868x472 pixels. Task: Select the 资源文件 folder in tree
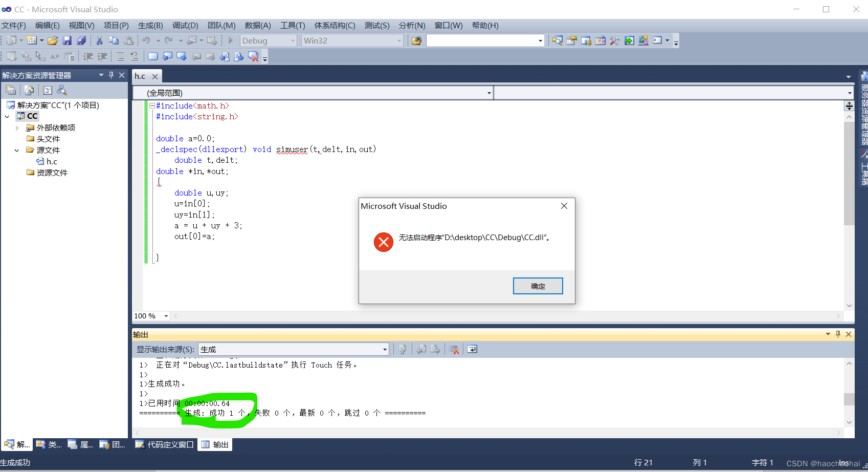pyautogui.click(x=47, y=173)
